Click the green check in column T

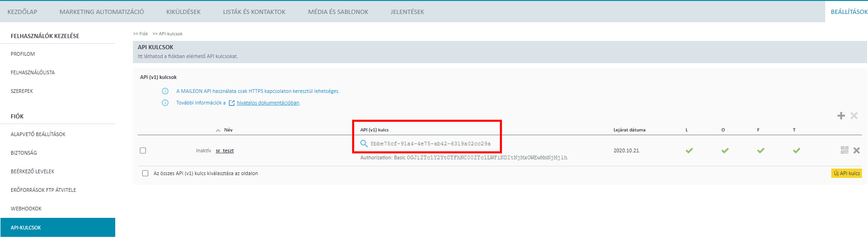point(796,150)
